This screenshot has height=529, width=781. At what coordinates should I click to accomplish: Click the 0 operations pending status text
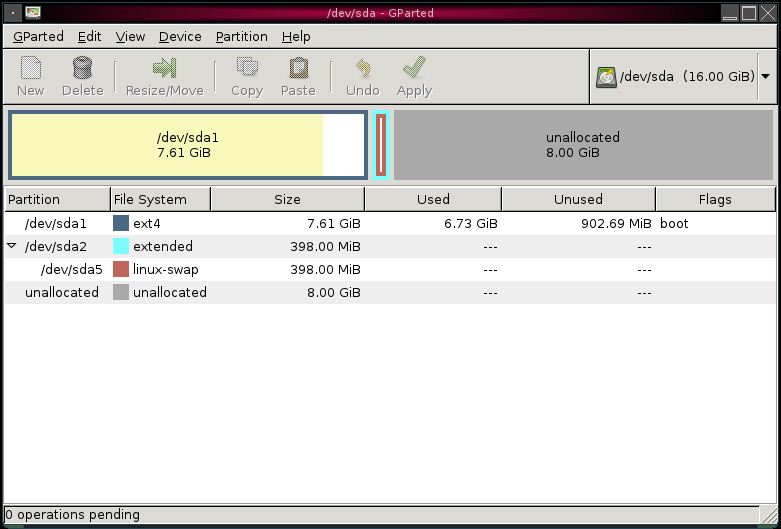click(73, 515)
